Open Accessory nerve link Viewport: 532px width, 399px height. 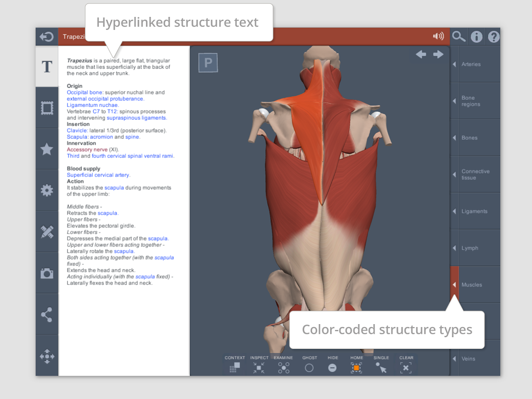(x=87, y=150)
